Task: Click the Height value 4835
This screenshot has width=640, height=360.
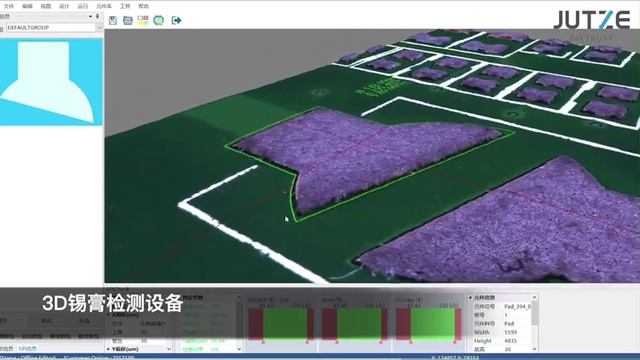Action: (x=511, y=341)
